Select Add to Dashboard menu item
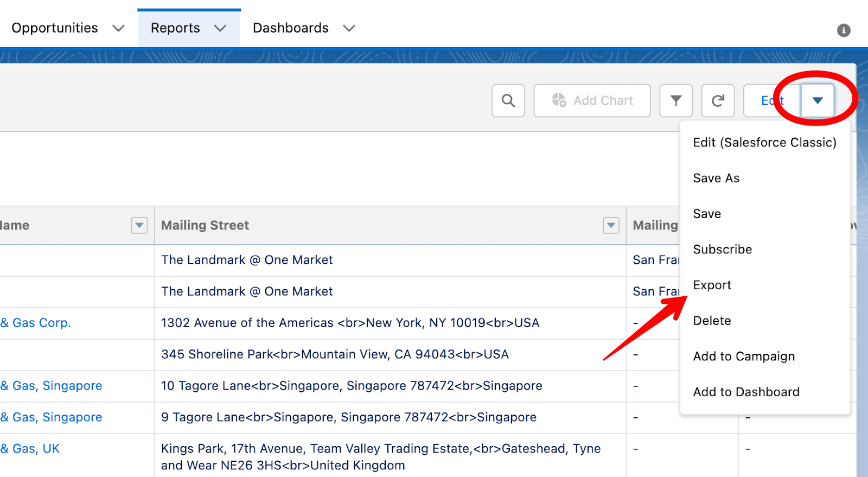Viewport: 868px width, 477px height. coord(765,392)
